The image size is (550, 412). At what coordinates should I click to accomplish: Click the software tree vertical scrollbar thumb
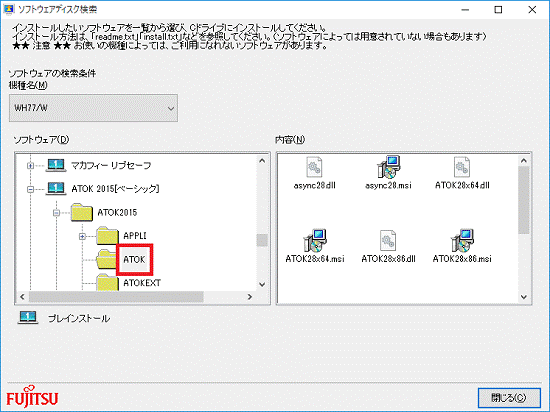click(262, 240)
